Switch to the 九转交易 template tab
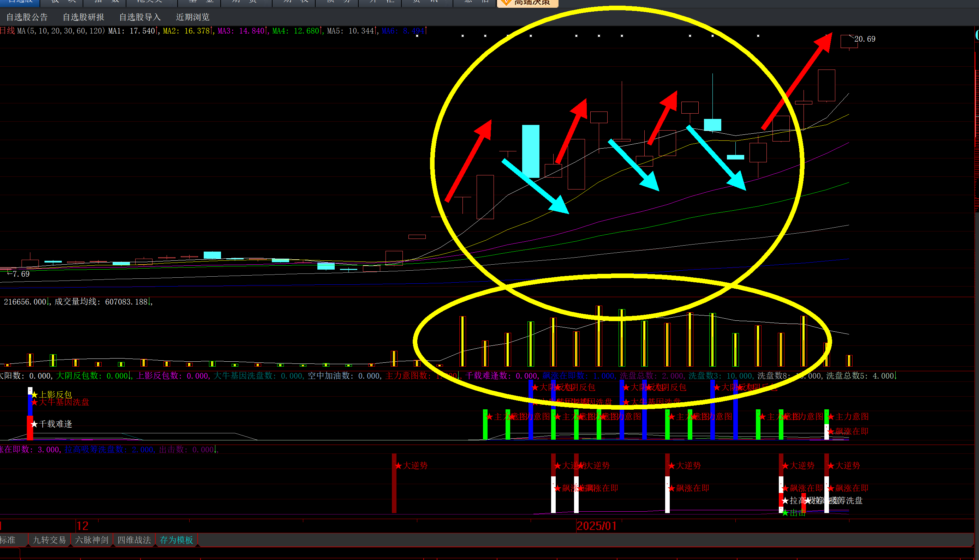The width and height of the screenshot is (979, 560). [49, 540]
